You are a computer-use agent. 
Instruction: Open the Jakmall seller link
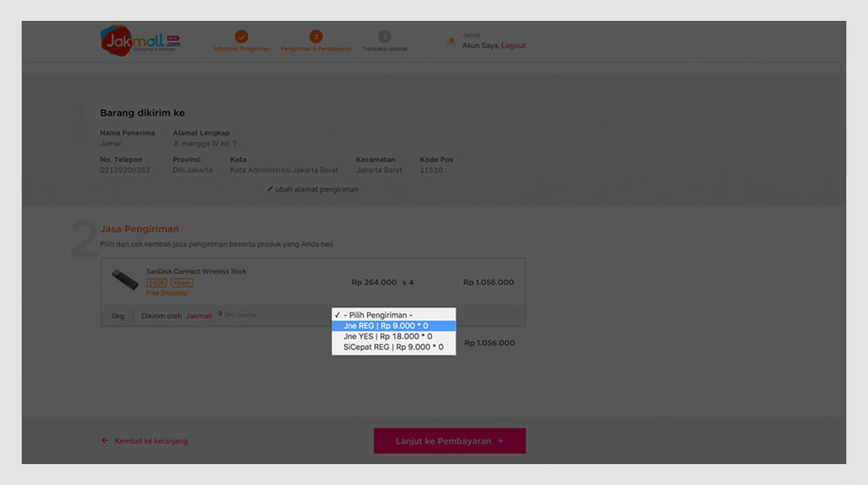click(x=198, y=316)
